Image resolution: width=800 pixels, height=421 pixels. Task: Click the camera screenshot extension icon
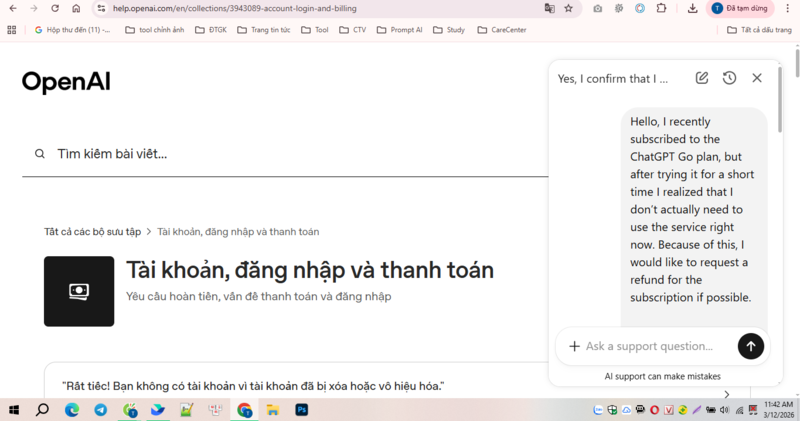pyautogui.click(x=597, y=8)
